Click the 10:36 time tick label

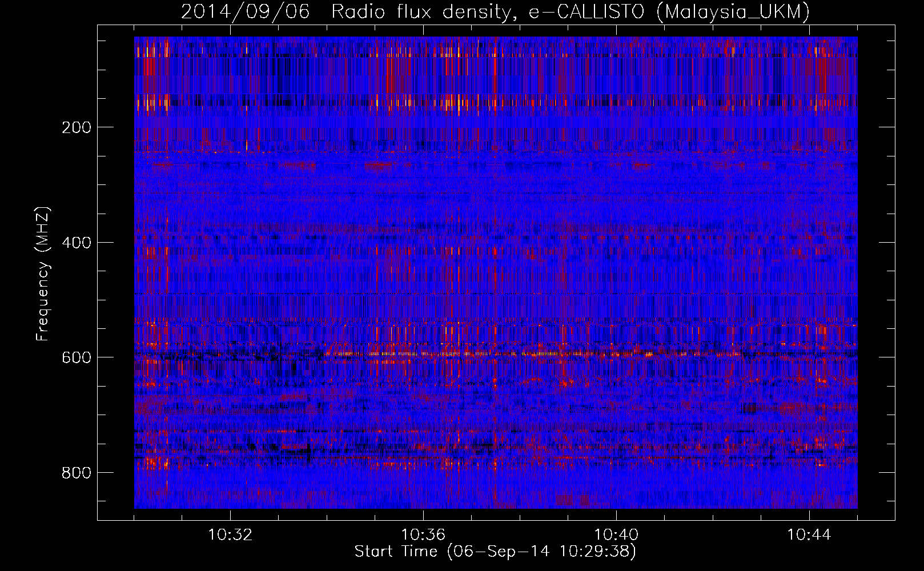pyautogui.click(x=423, y=535)
